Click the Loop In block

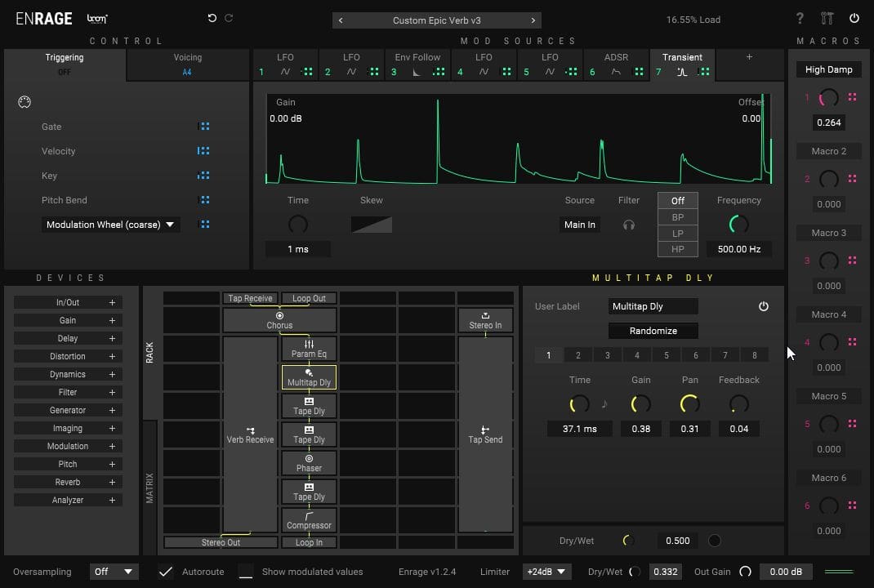point(309,542)
